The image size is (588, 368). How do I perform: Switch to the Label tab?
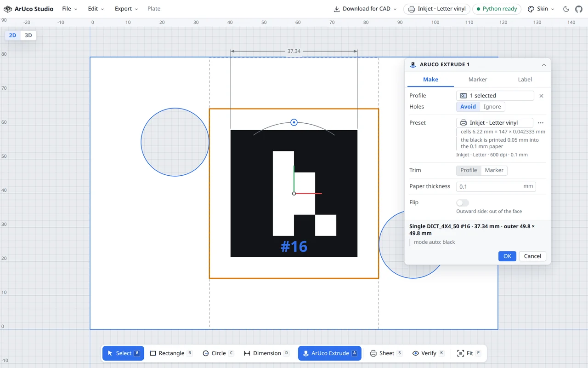point(525,80)
